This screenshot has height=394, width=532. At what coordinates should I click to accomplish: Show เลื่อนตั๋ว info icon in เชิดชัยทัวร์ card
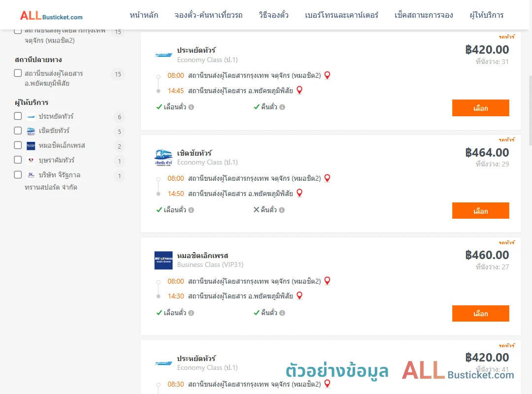191,210
